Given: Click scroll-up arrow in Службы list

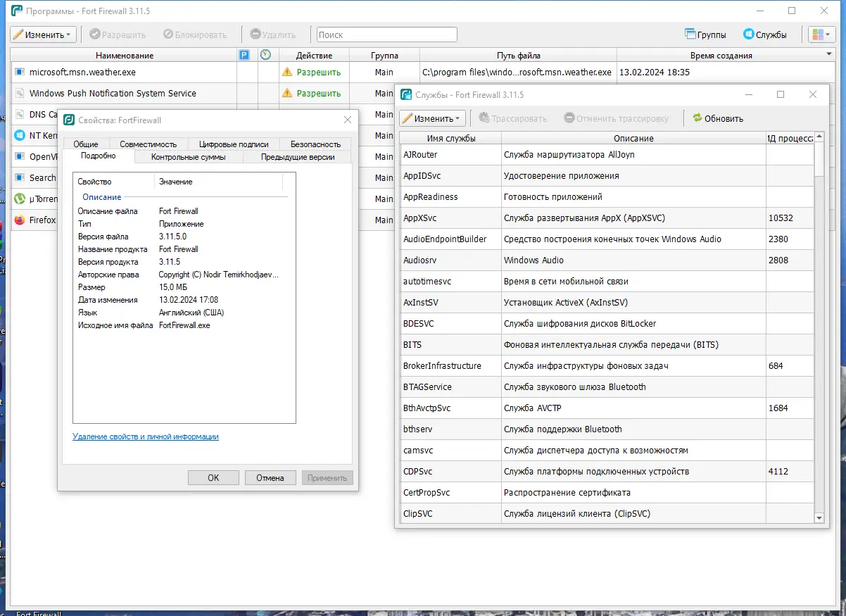Looking at the screenshot, I should (x=819, y=138).
